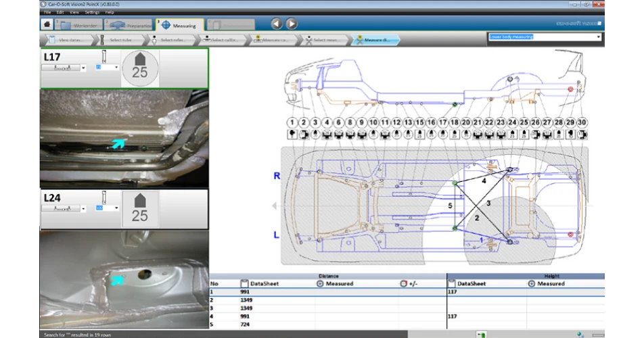Go to the home screen icon
The height and width of the screenshot is (338, 644).
click(47, 24)
